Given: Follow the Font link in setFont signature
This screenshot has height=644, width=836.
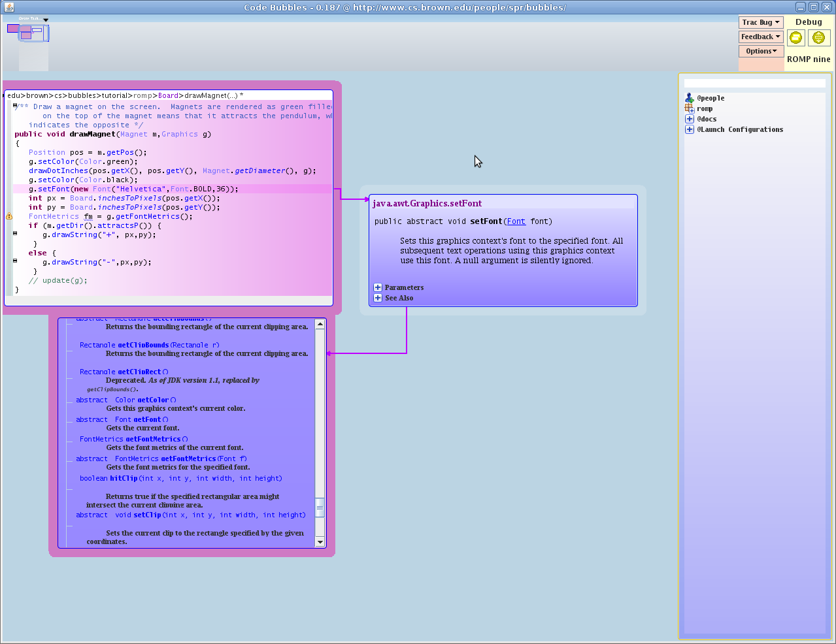Looking at the screenshot, I should coord(516,221).
